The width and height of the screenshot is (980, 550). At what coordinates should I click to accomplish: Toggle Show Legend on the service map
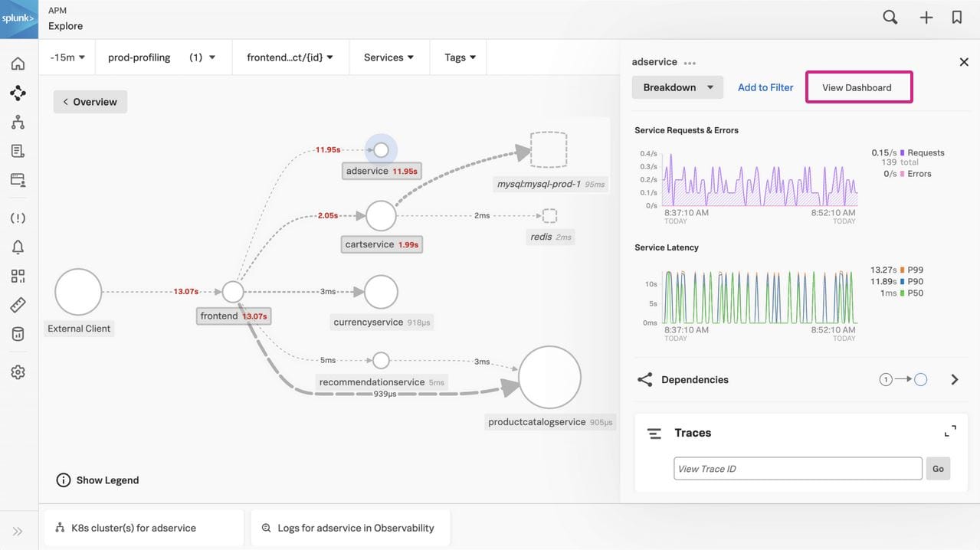pyautogui.click(x=97, y=480)
